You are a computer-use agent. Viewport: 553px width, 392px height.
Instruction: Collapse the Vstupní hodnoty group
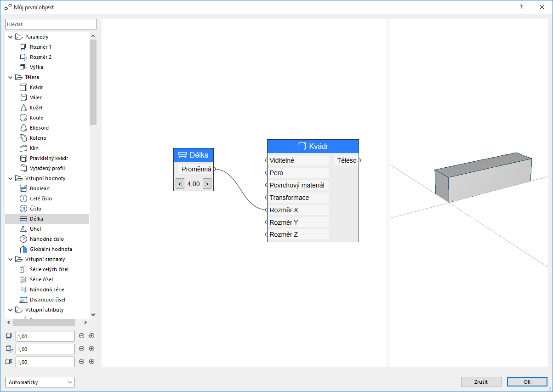(x=11, y=178)
